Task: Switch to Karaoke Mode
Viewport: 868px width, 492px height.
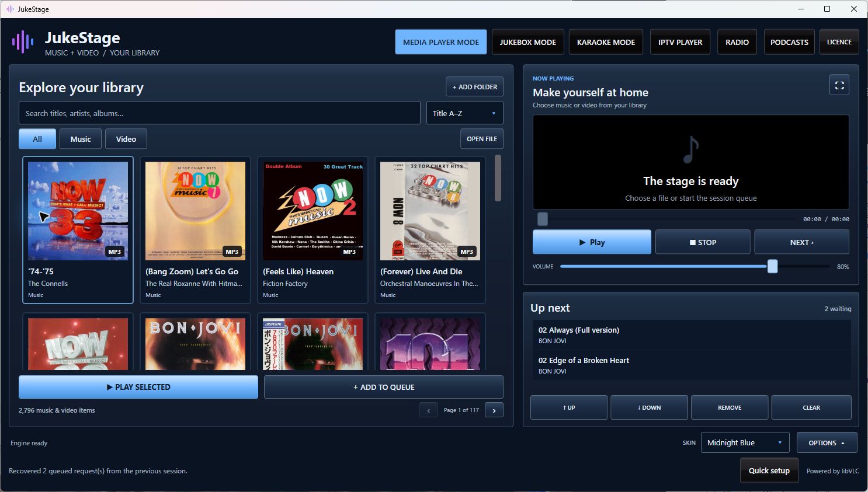Action: click(606, 42)
